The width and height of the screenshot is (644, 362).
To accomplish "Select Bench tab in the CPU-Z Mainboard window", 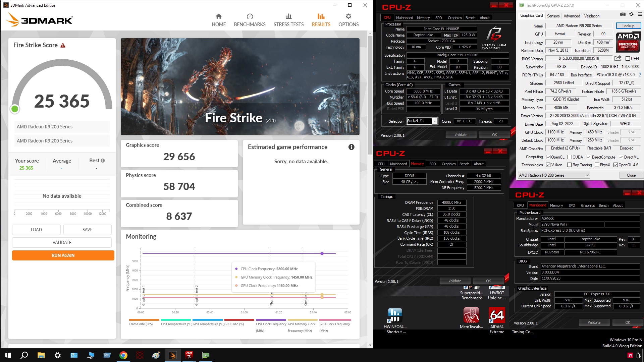I will tap(603, 205).
